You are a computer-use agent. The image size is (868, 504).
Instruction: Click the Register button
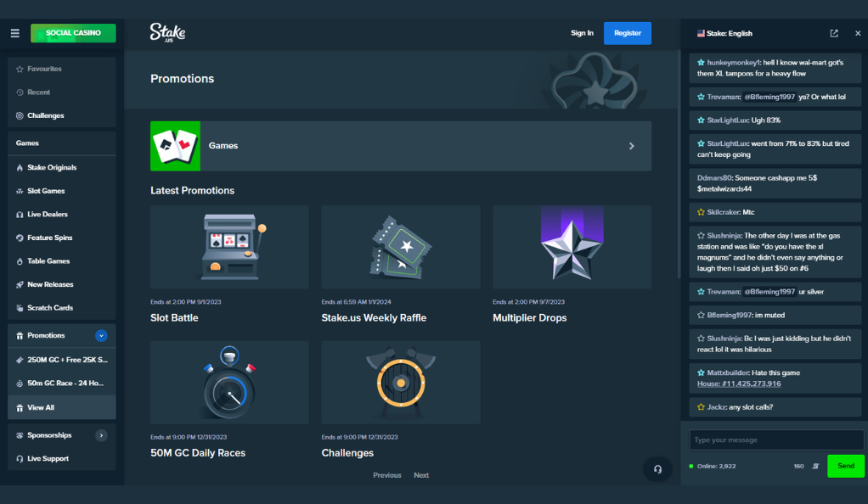pos(627,33)
